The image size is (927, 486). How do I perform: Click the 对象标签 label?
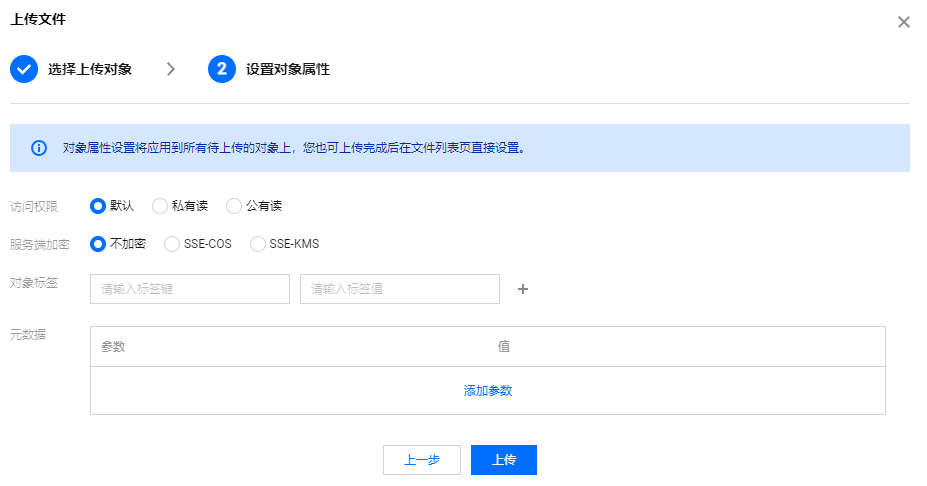tap(34, 283)
